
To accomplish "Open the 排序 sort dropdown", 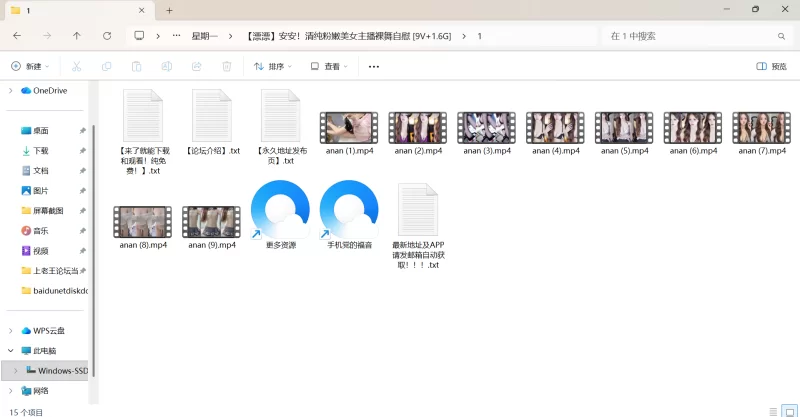I will click(273, 66).
